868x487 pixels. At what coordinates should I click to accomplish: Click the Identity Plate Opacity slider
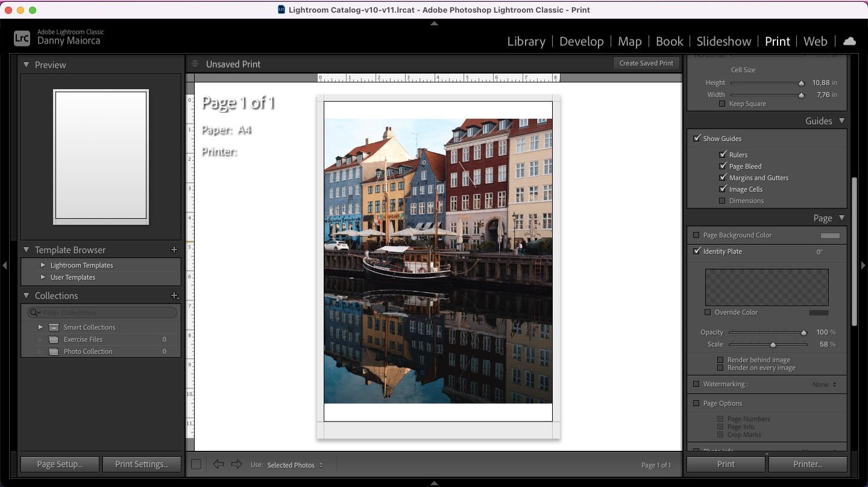767,332
